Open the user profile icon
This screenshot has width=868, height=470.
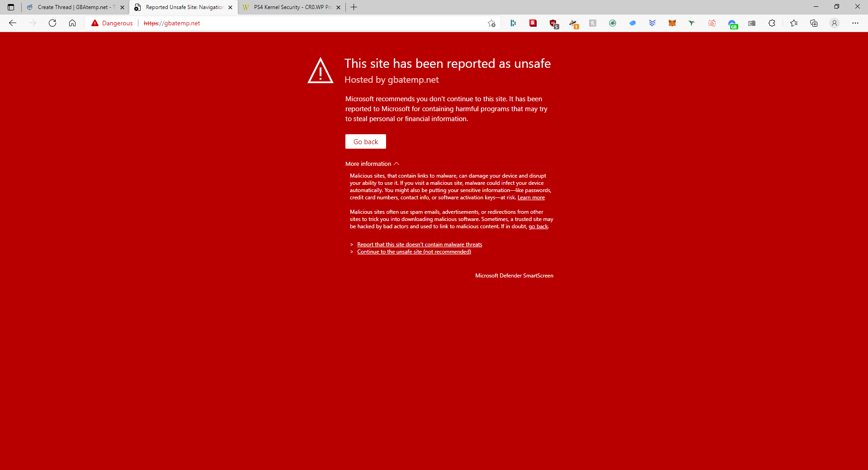[835, 23]
